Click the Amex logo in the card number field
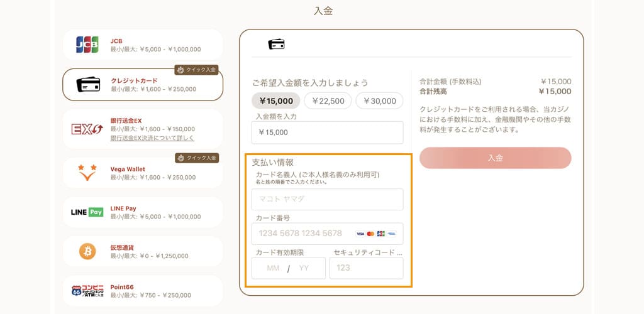Screen dimensions: 644x314 [x=391, y=234]
